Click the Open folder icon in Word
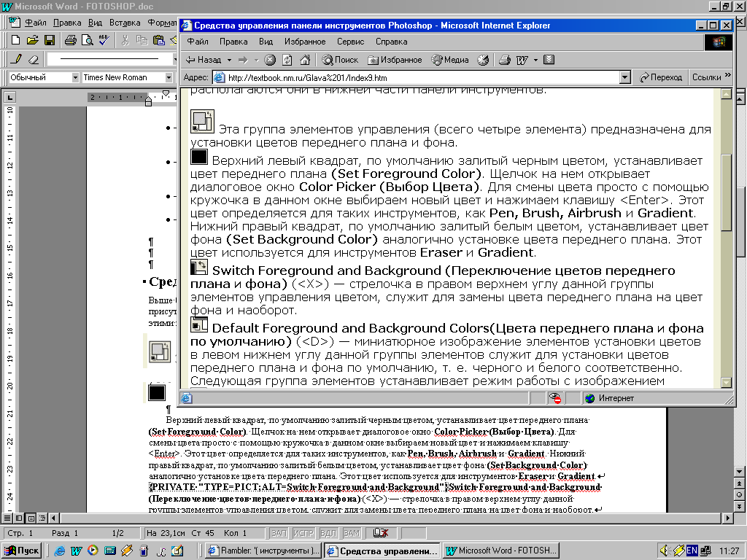Viewport: 747px width, 560px height. [x=32, y=41]
